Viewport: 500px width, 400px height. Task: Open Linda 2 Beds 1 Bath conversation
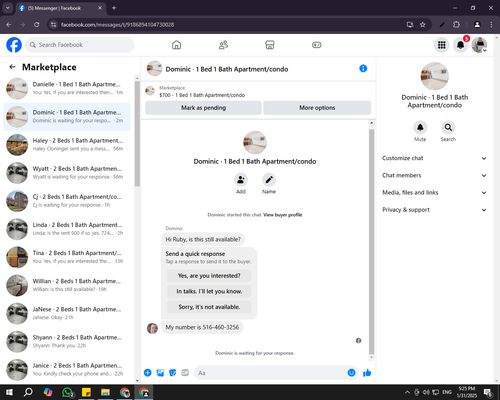click(67, 229)
